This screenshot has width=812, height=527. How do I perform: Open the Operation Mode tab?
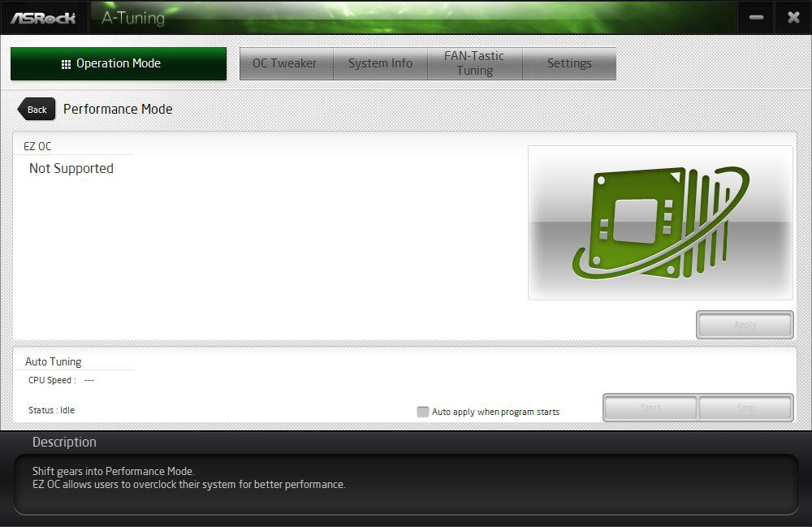118,63
